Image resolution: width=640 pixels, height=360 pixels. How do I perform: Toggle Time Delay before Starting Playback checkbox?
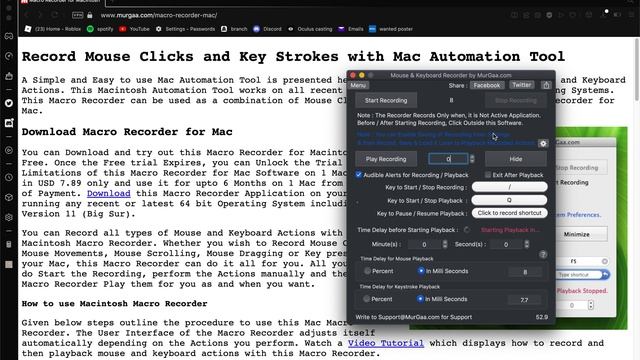[467, 230]
